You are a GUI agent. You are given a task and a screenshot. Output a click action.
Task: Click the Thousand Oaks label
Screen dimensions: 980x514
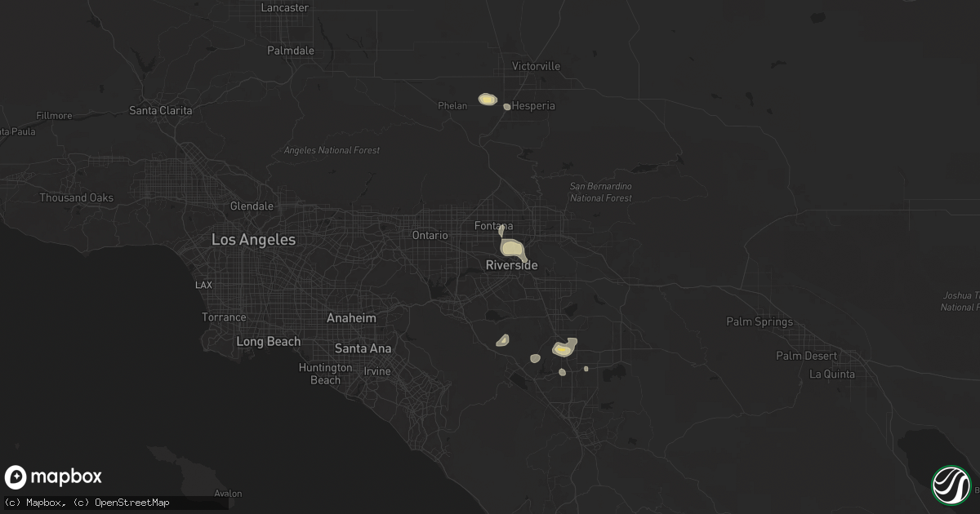[x=77, y=197]
